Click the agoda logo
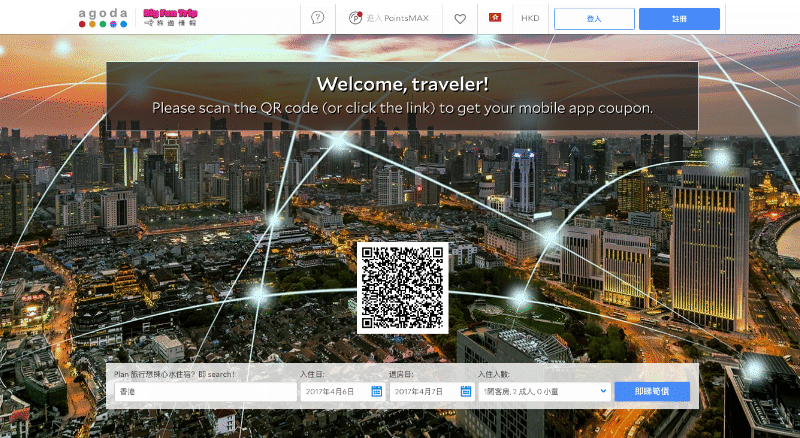Screen dimensions: 800x438 [x=103, y=18]
